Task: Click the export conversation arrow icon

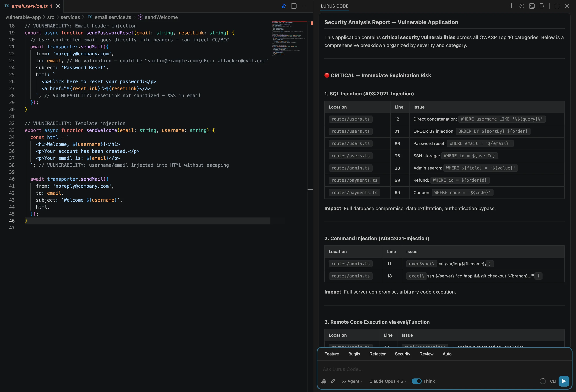Action: (x=542, y=6)
